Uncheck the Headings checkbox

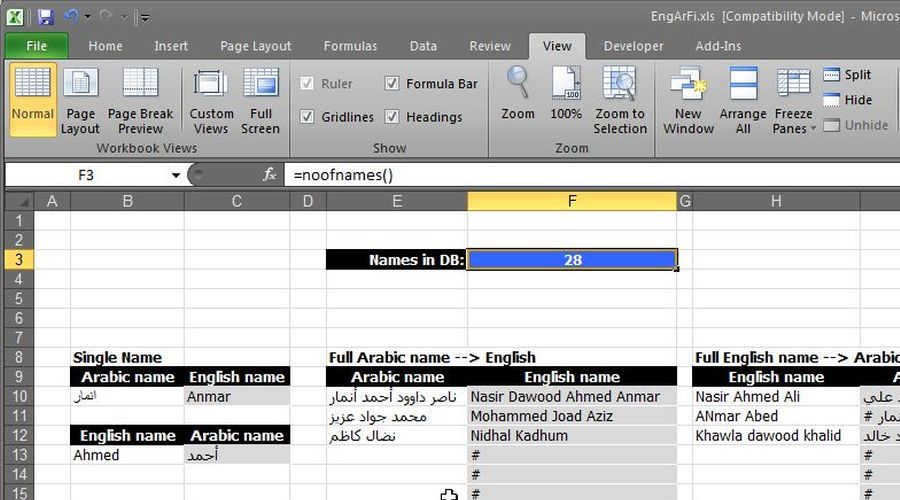[392, 117]
